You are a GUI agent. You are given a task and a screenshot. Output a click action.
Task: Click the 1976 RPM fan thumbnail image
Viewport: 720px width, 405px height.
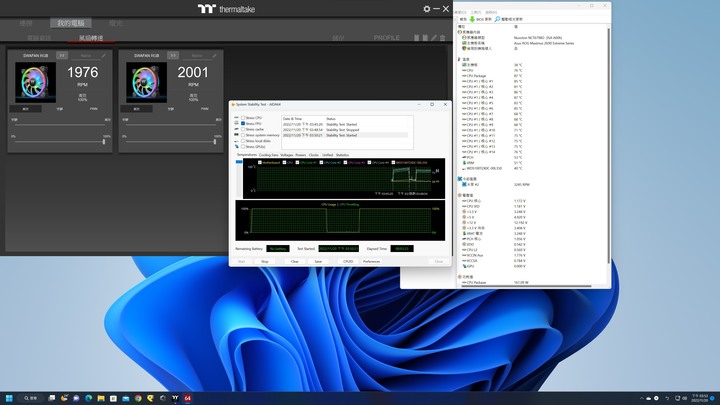point(35,82)
